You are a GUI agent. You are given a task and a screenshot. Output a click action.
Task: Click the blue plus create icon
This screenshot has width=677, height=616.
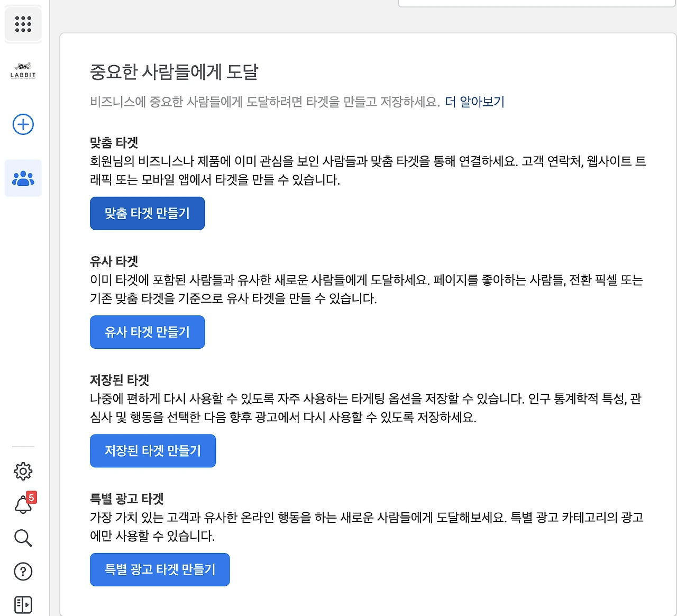pos(23,124)
